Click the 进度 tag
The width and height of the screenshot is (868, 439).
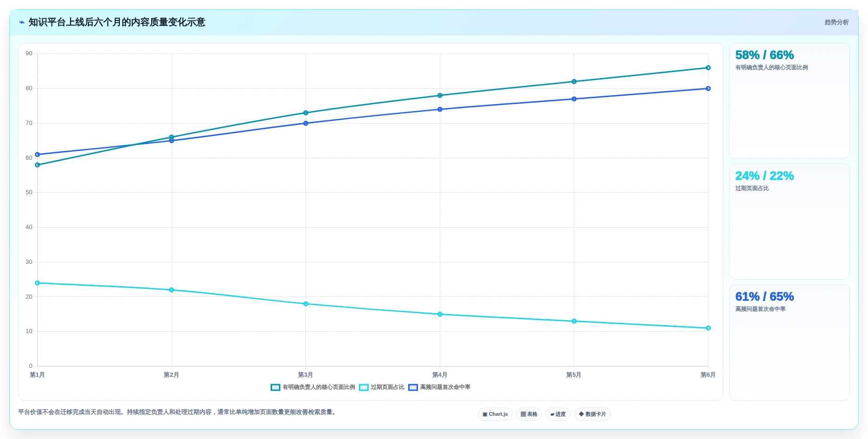(558, 414)
